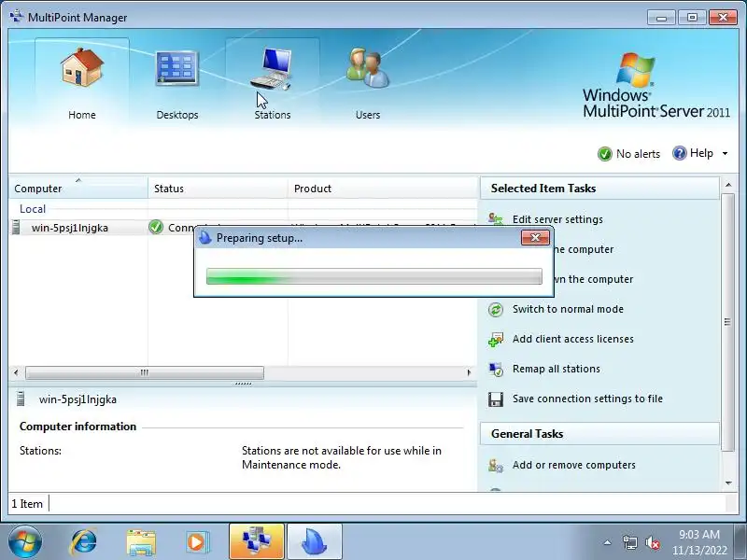Click Remap all stations task

pyautogui.click(x=557, y=369)
